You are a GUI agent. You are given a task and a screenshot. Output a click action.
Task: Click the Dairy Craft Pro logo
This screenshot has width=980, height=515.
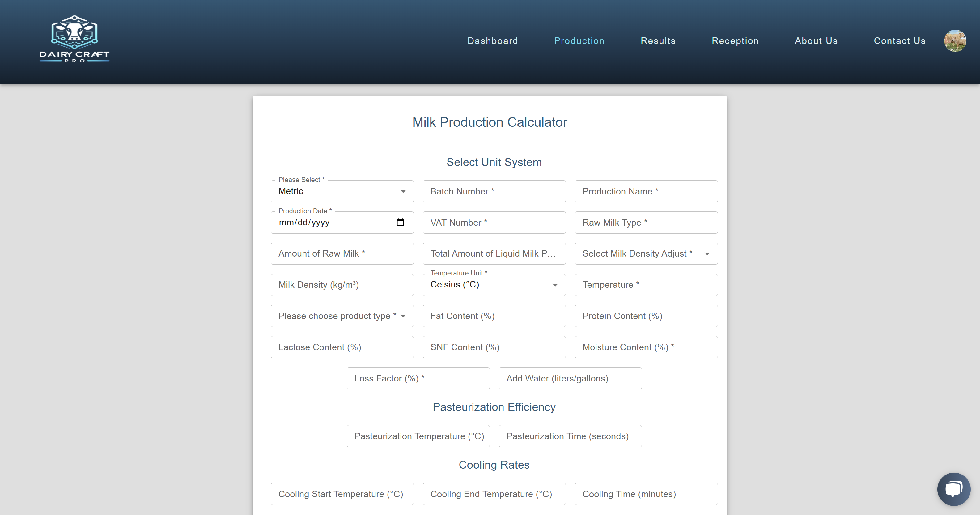pyautogui.click(x=74, y=39)
